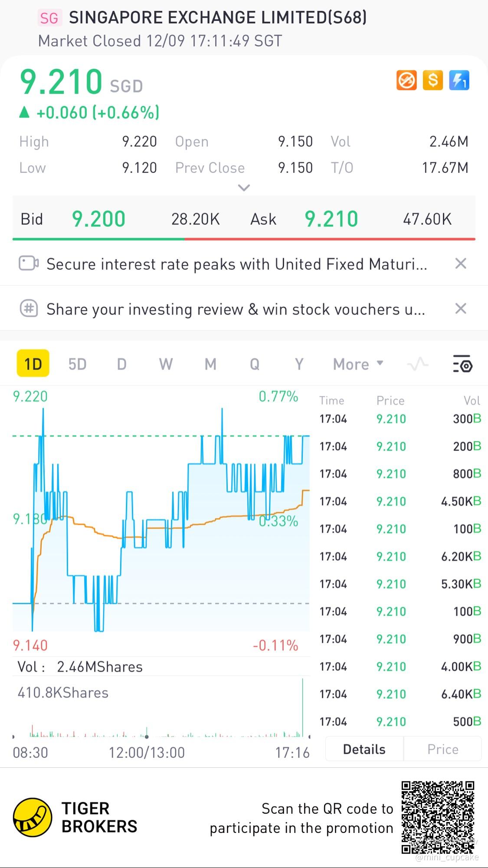
Task: Select the 1D chart tab
Action: coord(33,364)
